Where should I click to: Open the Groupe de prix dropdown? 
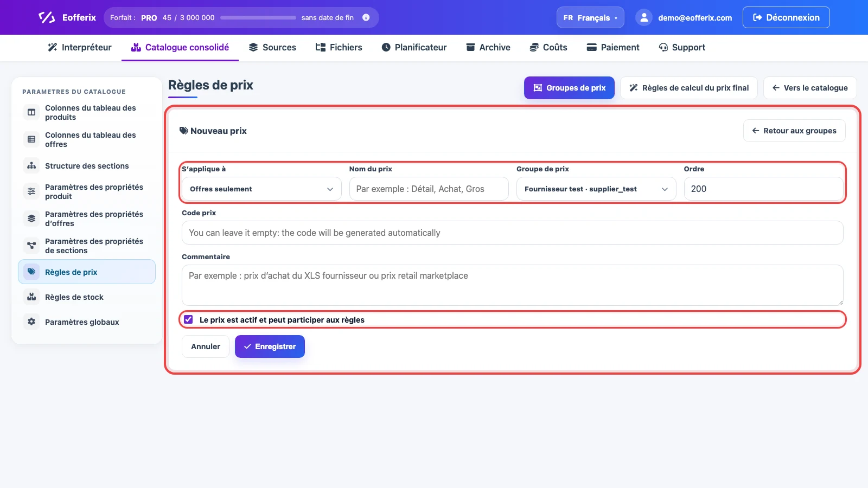(x=596, y=189)
